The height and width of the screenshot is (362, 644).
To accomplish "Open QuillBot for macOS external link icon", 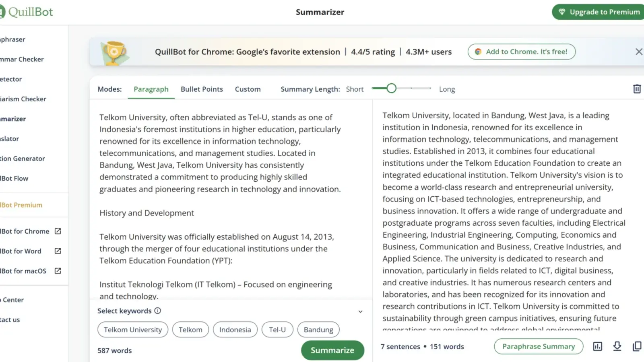I will tap(58, 271).
